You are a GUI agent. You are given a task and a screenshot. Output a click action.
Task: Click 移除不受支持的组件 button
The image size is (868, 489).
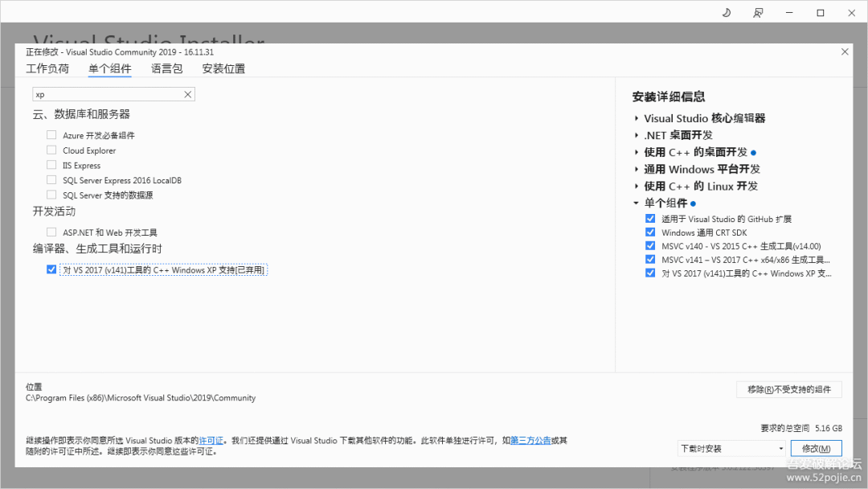789,389
